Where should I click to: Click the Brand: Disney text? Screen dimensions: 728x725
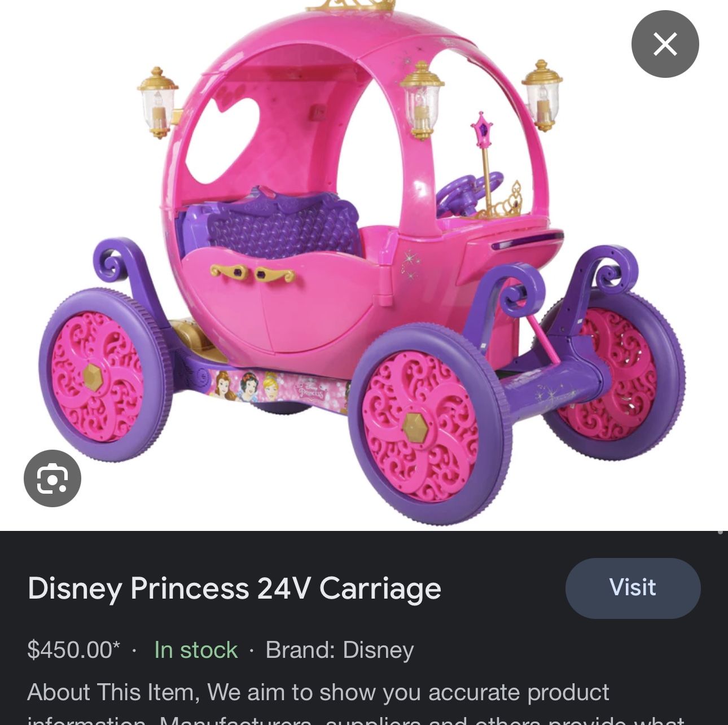(x=340, y=650)
